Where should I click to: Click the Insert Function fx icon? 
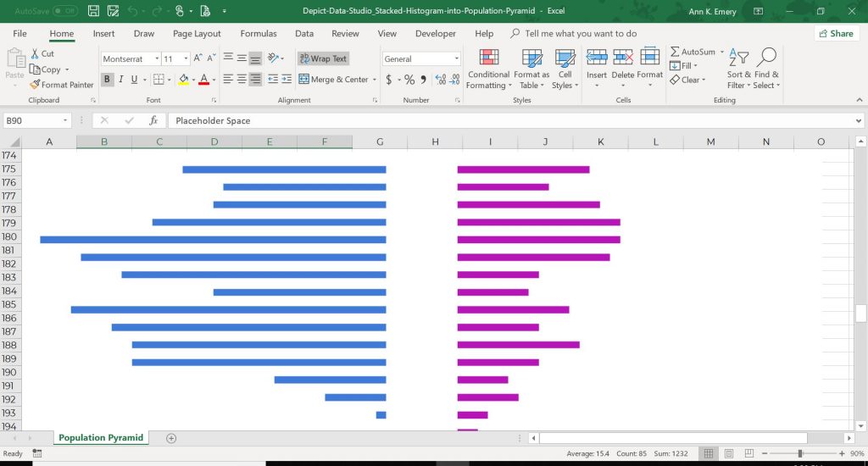pos(153,120)
